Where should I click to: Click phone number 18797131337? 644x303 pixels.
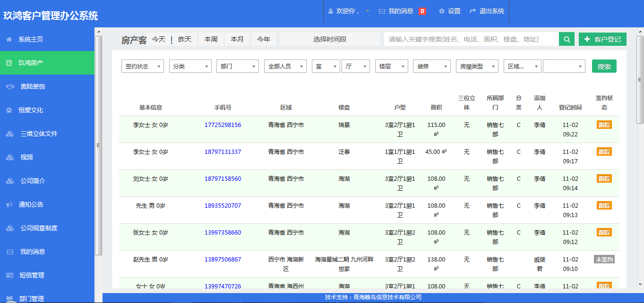(223, 152)
